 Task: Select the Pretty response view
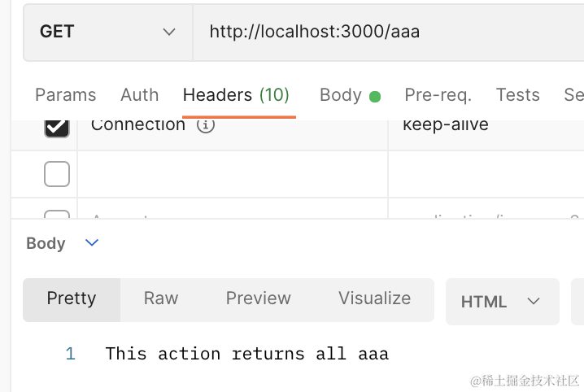click(72, 298)
